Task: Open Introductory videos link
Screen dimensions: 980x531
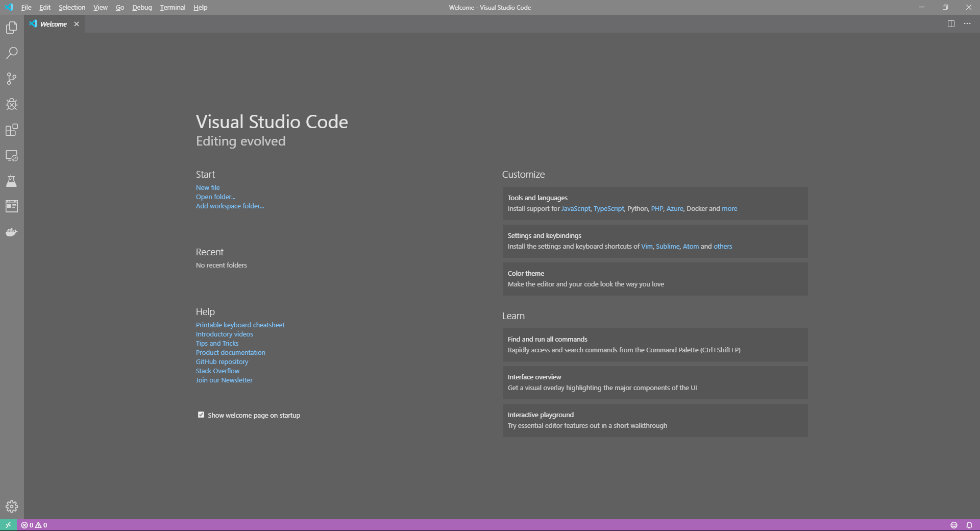Action: coord(224,334)
